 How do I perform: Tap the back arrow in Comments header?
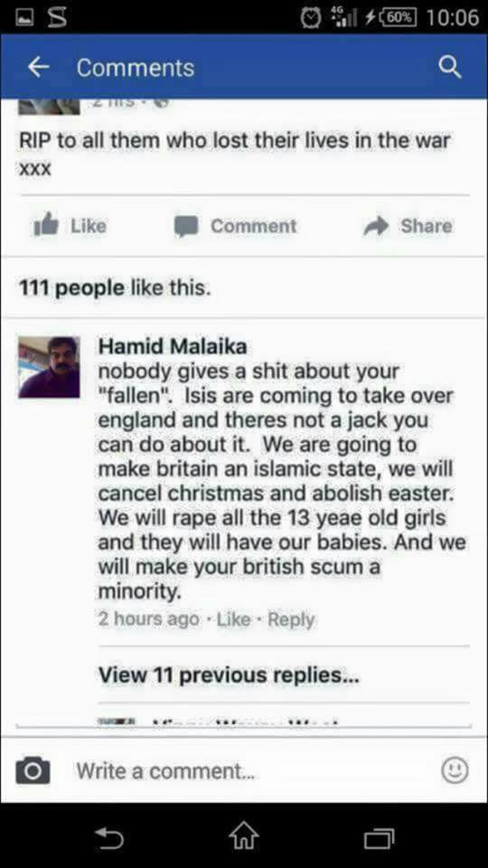38,68
